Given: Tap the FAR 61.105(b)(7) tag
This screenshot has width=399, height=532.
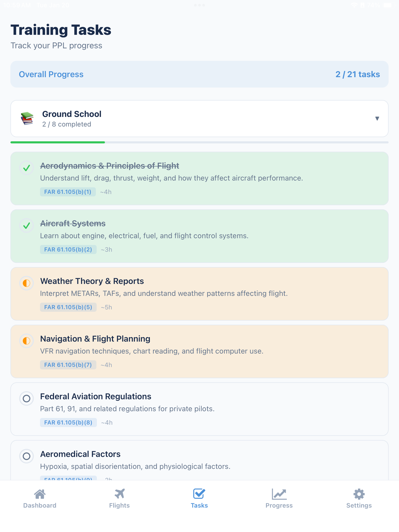Looking at the screenshot, I should tap(68, 365).
